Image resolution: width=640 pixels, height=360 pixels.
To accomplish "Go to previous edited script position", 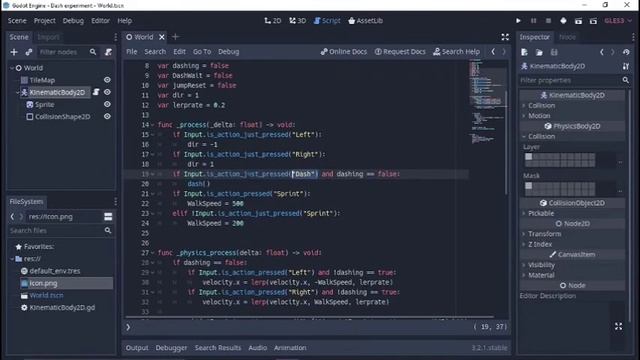I will [493, 52].
